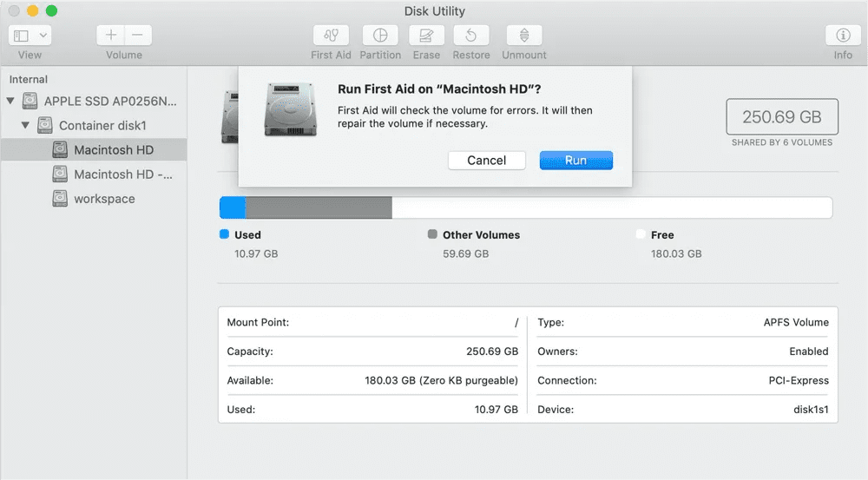
Task: Select the Erase toolbar icon
Action: pos(426,36)
